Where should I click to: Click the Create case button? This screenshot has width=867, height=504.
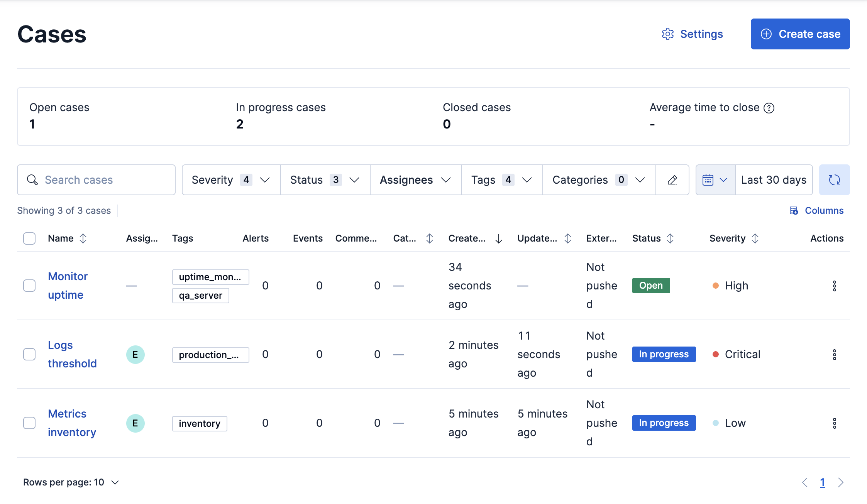tap(800, 34)
